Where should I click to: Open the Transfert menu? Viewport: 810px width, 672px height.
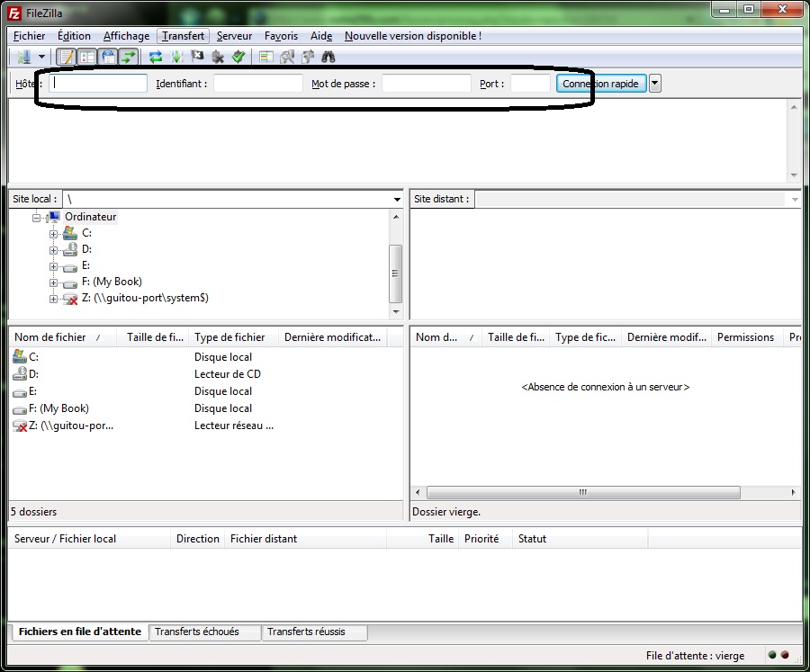click(x=184, y=36)
